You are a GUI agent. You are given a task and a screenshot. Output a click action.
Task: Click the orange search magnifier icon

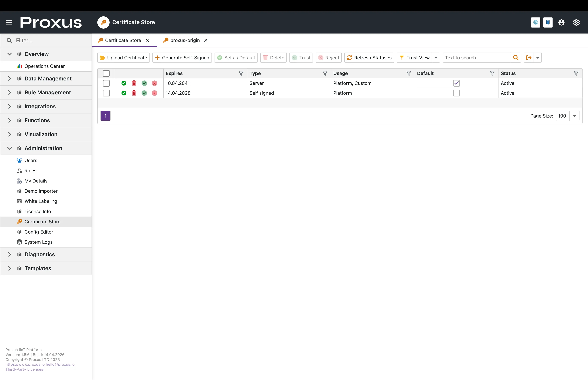coord(516,58)
